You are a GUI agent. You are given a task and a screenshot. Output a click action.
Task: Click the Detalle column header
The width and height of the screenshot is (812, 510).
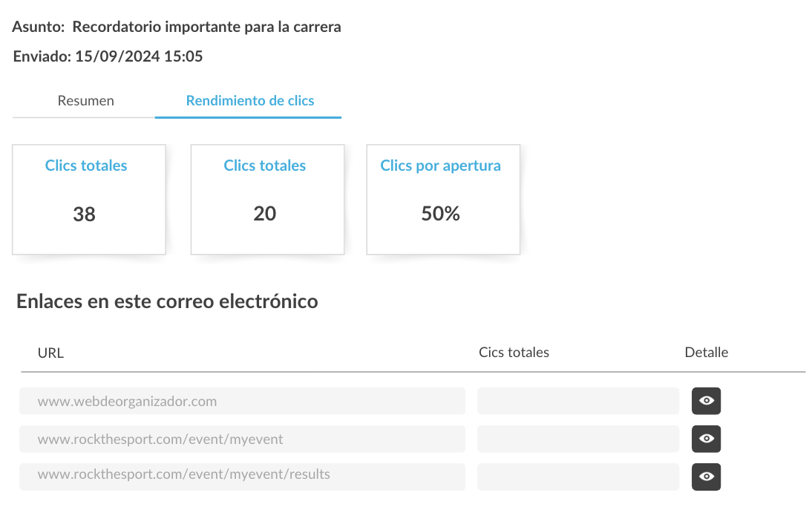tap(707, 352)
